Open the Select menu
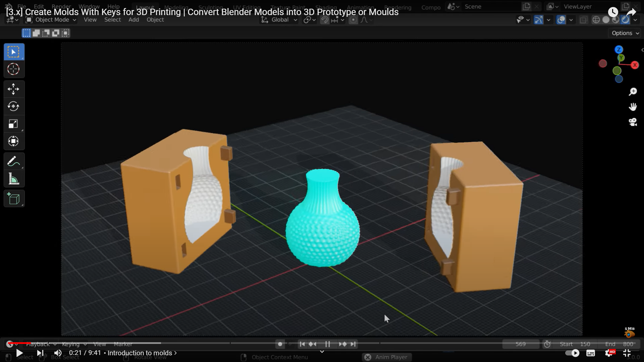644x362 pixels. click(x=112, y=20)
